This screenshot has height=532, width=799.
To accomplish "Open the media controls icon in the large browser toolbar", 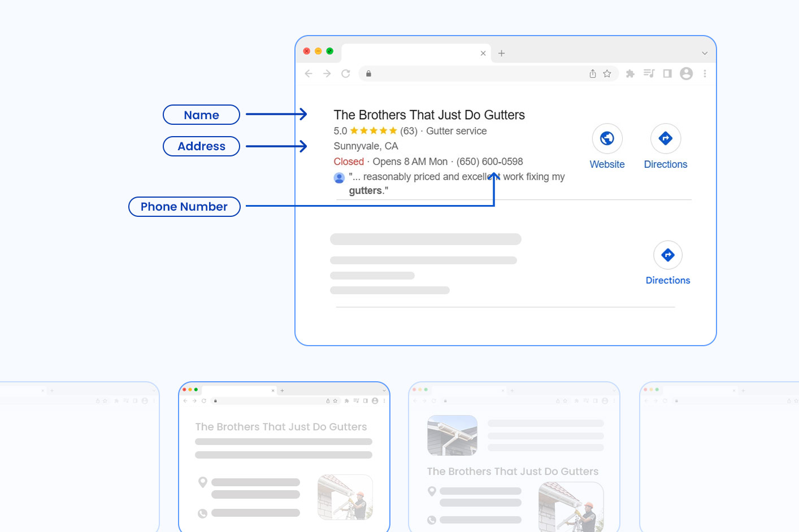I will click(x=649, y=73).
